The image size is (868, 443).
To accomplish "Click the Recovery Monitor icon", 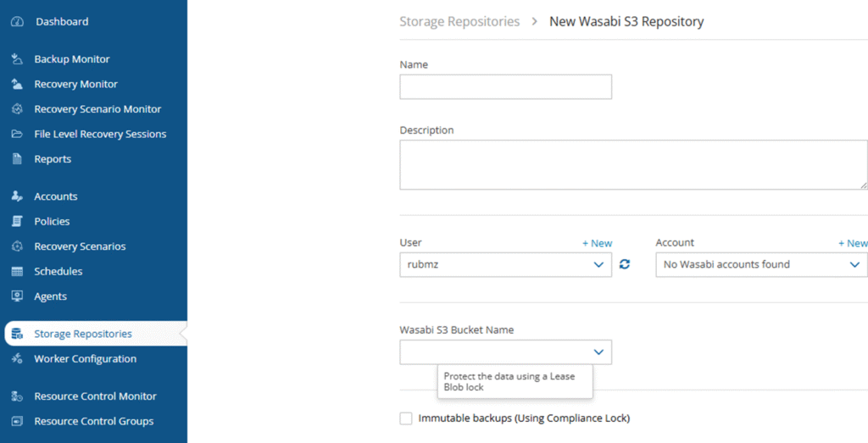I will tap(17, 85).
